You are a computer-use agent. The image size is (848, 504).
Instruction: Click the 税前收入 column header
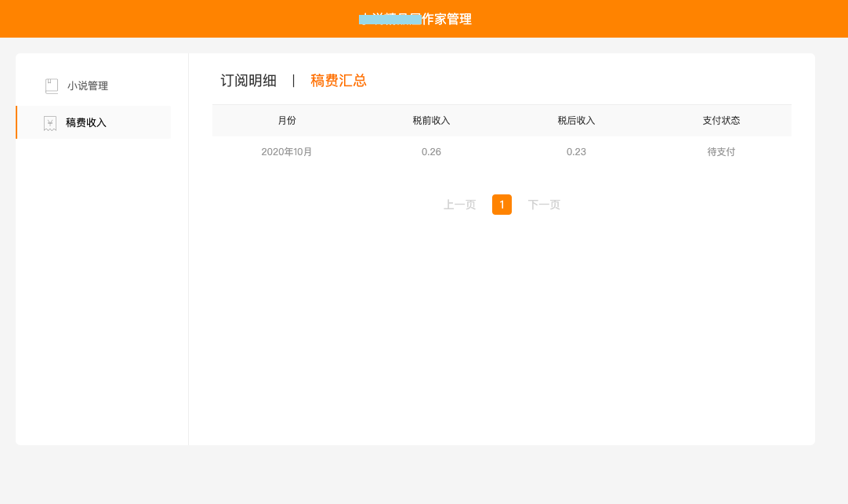431,121
